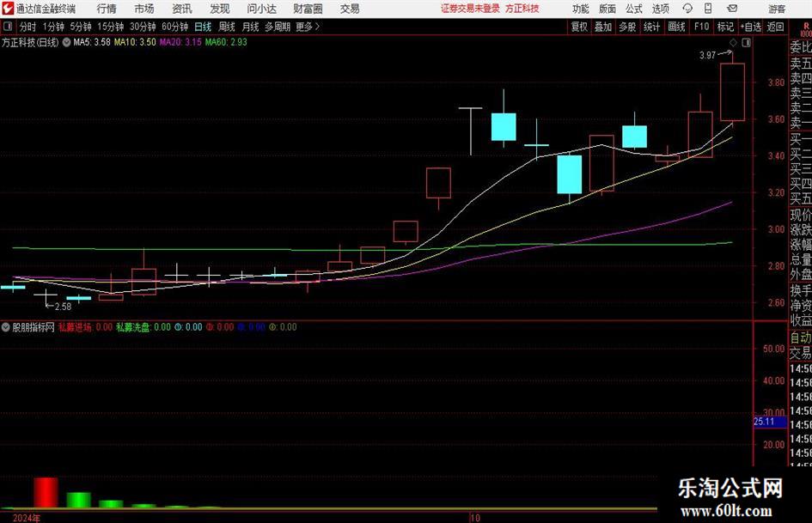Click the diamond marker icon above chart

tap(733, 43)
